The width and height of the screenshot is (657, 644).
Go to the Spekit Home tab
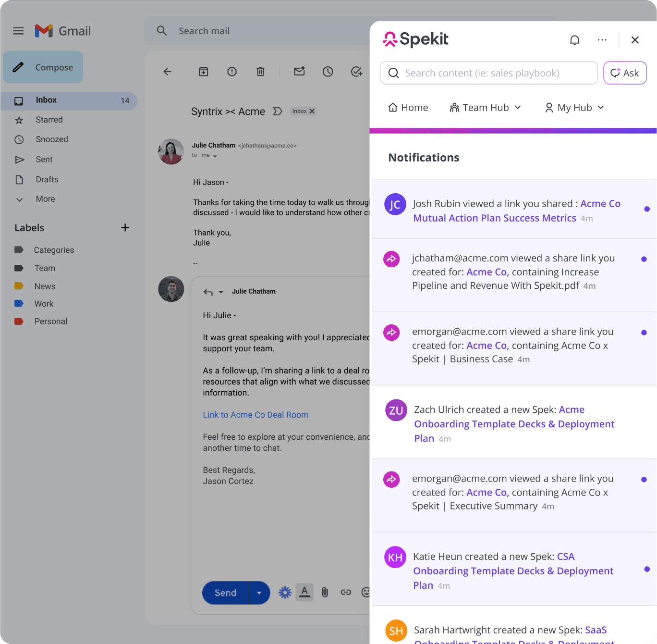(x=408, y=108)
